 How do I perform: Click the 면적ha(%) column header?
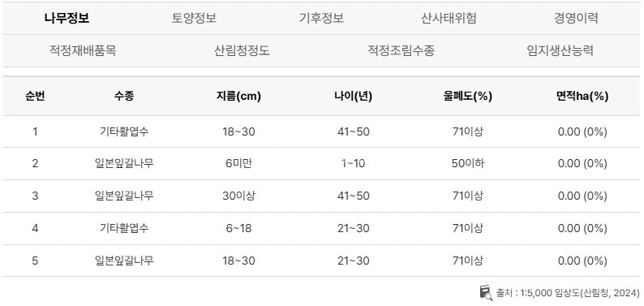pos(582,97)
